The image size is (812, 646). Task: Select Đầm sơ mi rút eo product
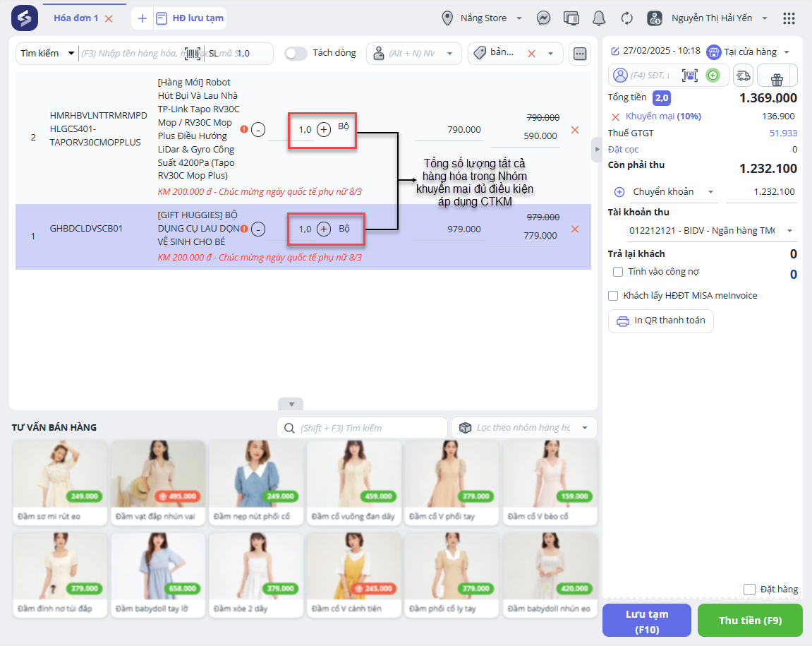click(x=59, y=483)
